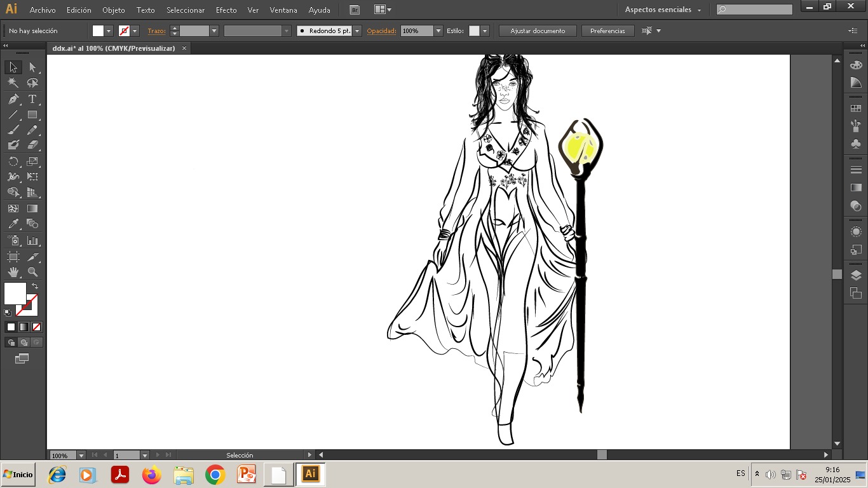The width and height of the screenshot is (868, 488).
Task: Open the Swatches panel
Action: [856, 109]
